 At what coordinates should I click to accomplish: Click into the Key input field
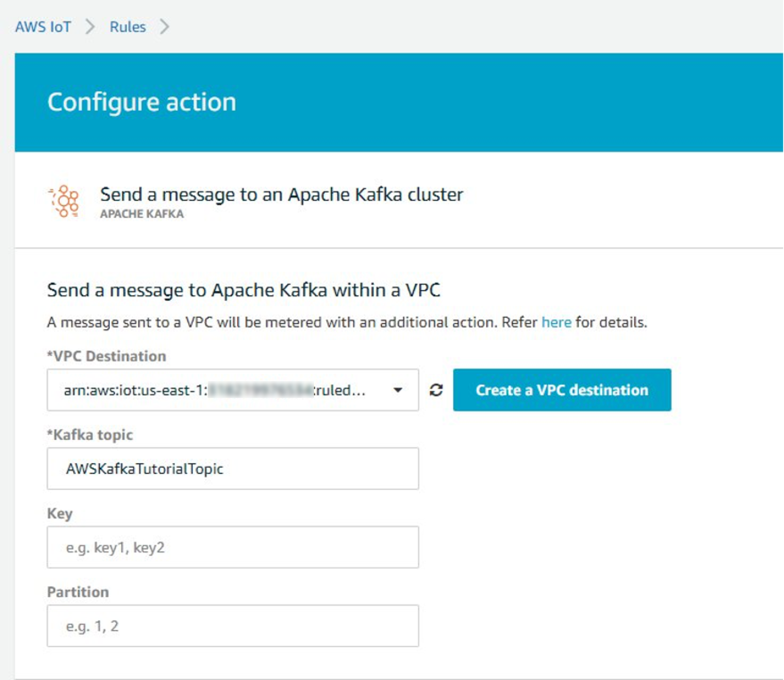tap(233, 547)
